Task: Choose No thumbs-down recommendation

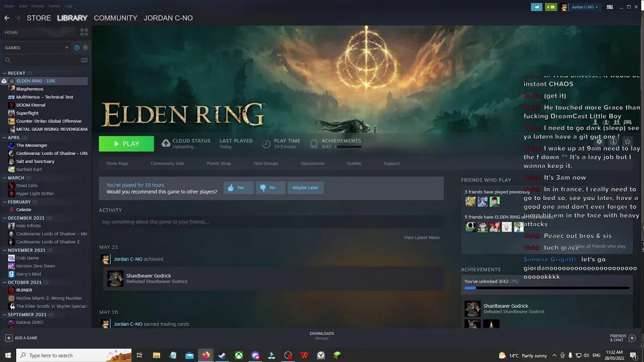Action: (271, 188)
